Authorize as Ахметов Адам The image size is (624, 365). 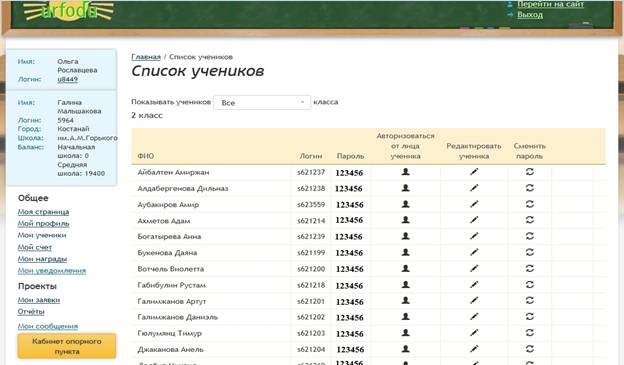pos(405,220)
